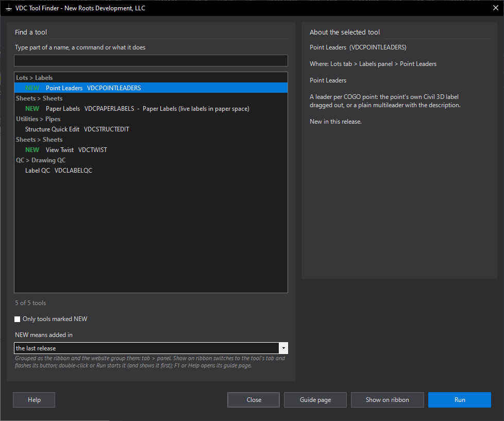Select the Label QC VDCLABELQC row
The height and width of the screenshot is (421, 504).
click(x=151, y=171)
